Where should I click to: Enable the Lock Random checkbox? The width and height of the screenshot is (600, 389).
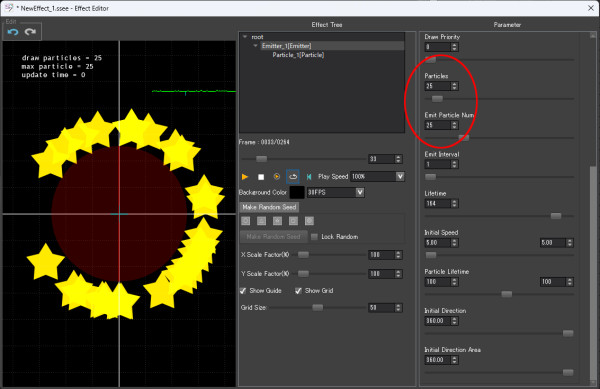[x=314, y=237]
